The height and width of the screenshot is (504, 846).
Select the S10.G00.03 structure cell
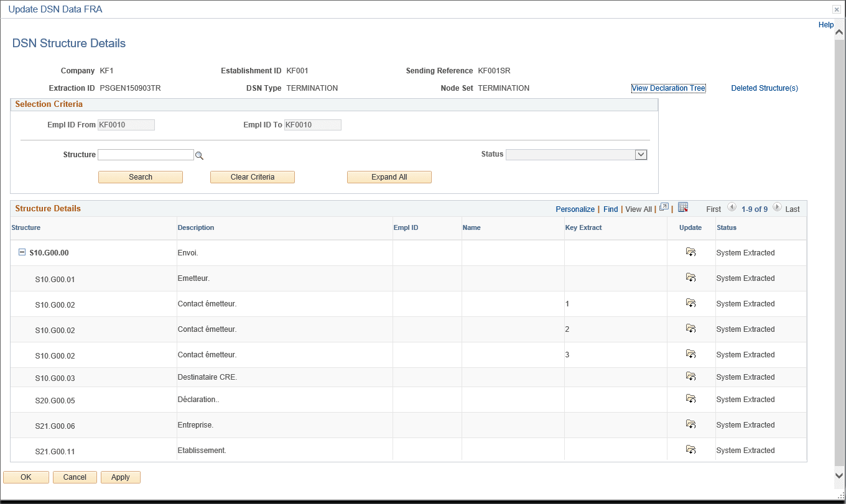[55, 378]
